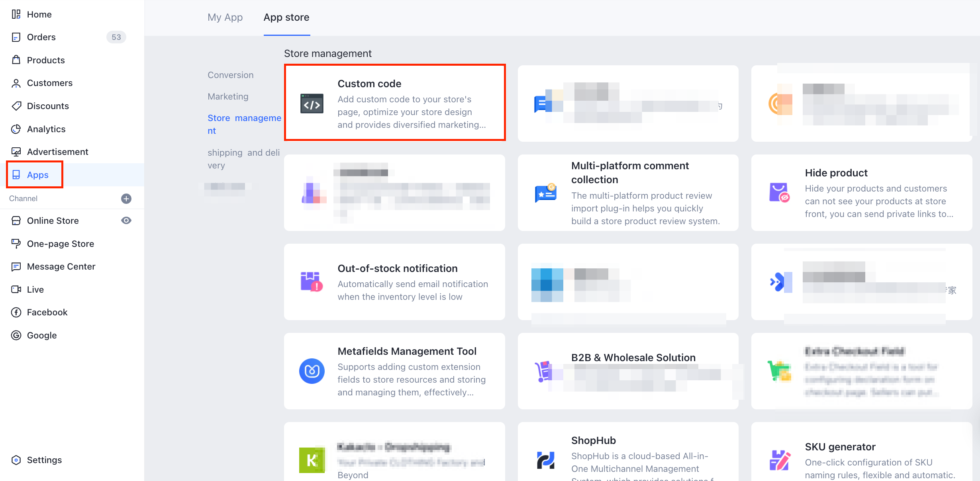Click the ShopHub app icon
This screenshot has height=481, width=980.
coord(545,460)
